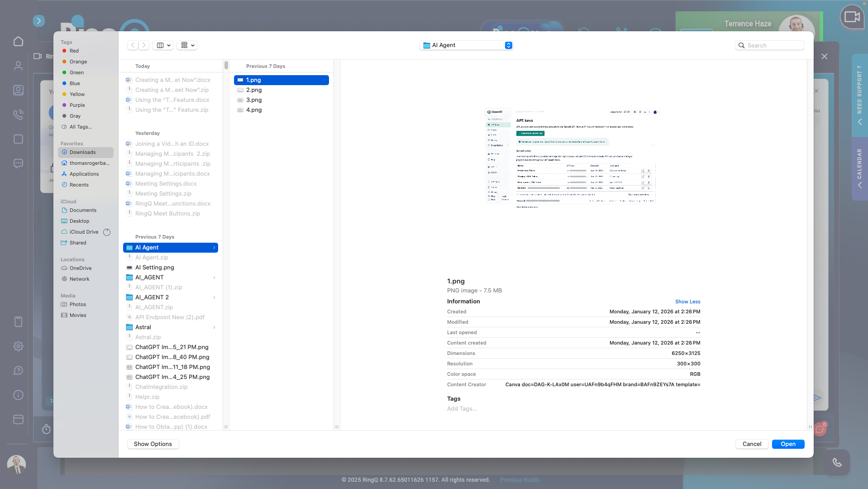This screenshot has height=489, width=868.
Task: Click the back navigation arrow in the dialog
Action: (133, 45)
